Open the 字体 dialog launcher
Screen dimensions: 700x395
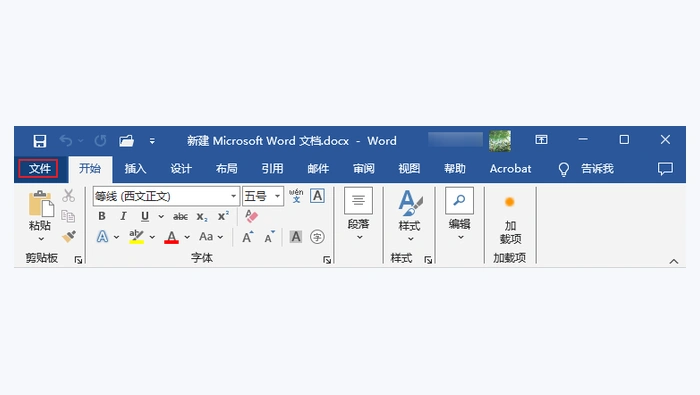tap(327, 260)
